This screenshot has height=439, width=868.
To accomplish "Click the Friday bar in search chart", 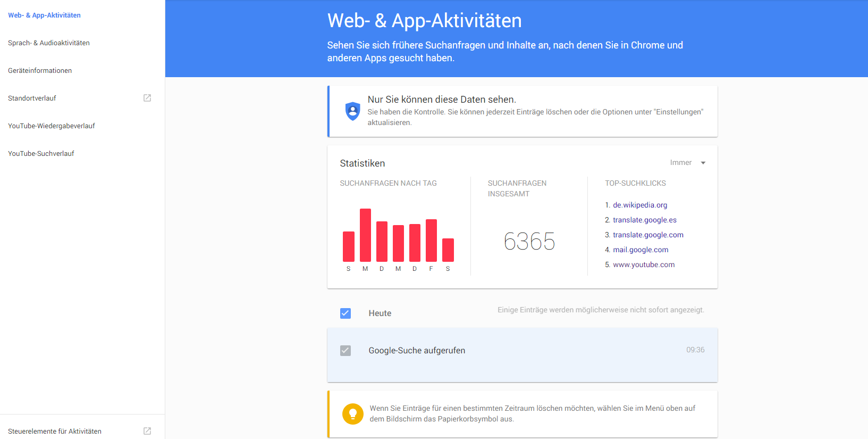I will click(431, 240).
